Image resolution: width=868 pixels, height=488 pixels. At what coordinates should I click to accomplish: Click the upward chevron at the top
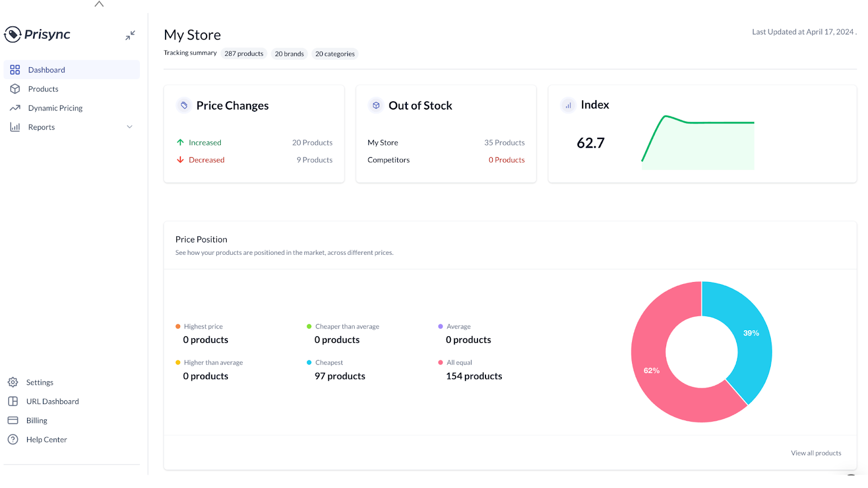click(x=99, y=4)
